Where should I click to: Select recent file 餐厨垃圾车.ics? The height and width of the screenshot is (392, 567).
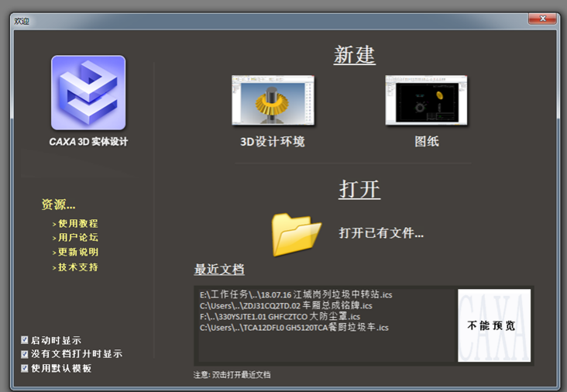(294, 328)
